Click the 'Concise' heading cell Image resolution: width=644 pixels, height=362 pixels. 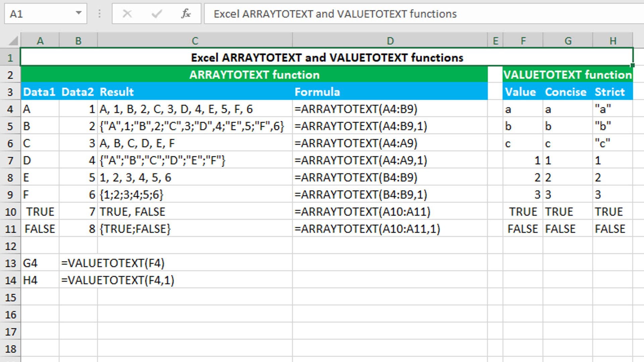(x=568, y=92)
